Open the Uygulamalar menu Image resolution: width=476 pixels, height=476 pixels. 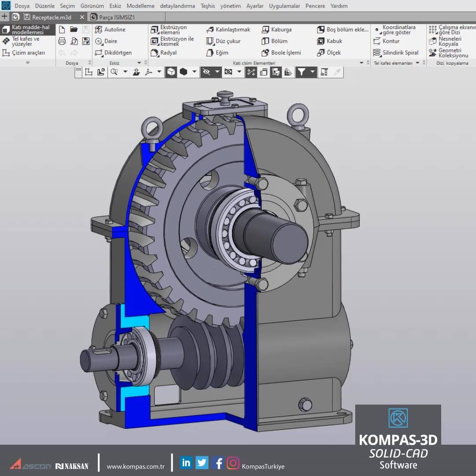284,6
